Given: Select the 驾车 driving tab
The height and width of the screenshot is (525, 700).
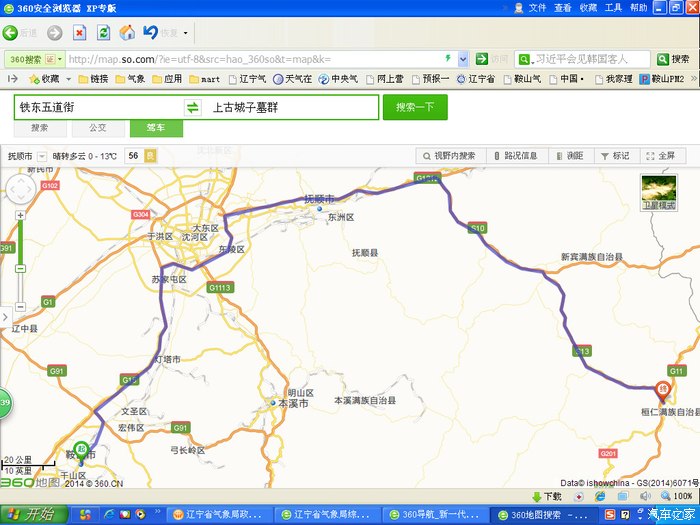Looking at the screenshot, I should pyautogui.click(x=156, y=128).
